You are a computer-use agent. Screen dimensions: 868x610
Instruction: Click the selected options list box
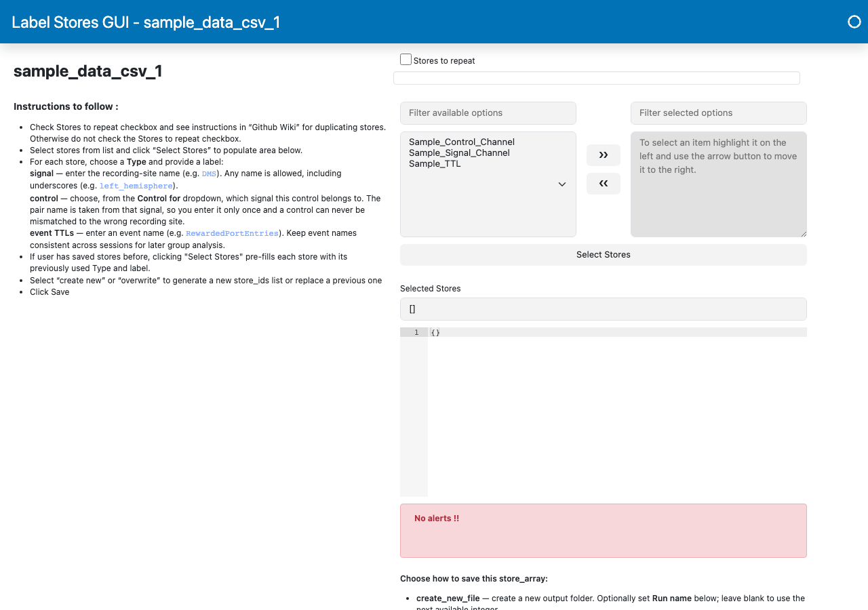(719, 184)
